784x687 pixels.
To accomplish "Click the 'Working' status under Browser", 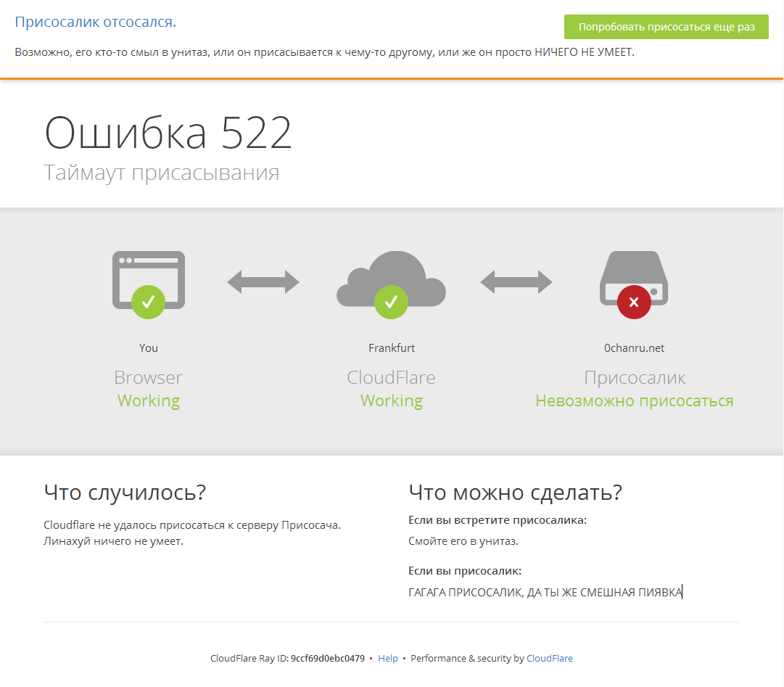I will tap(149, 400).
